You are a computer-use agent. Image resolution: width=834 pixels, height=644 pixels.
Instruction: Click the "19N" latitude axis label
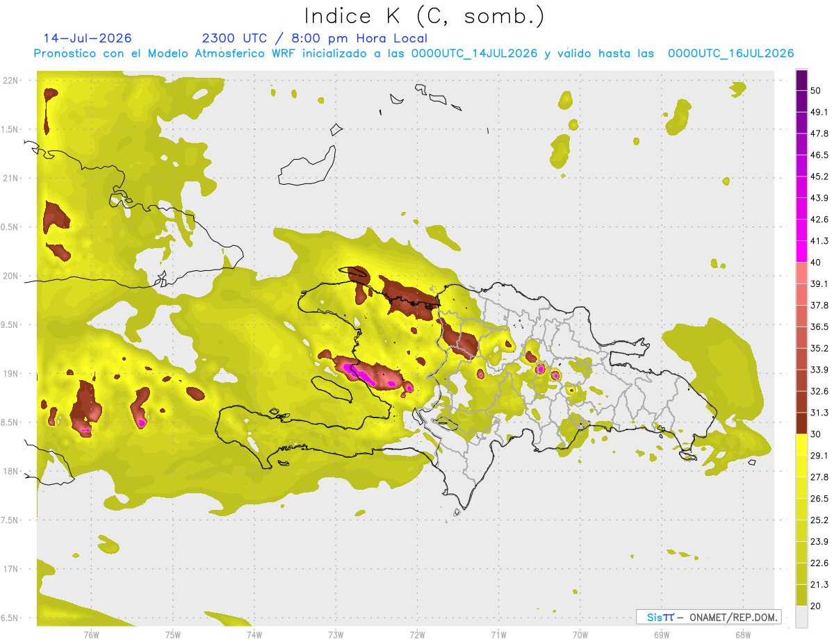point(10,373)
